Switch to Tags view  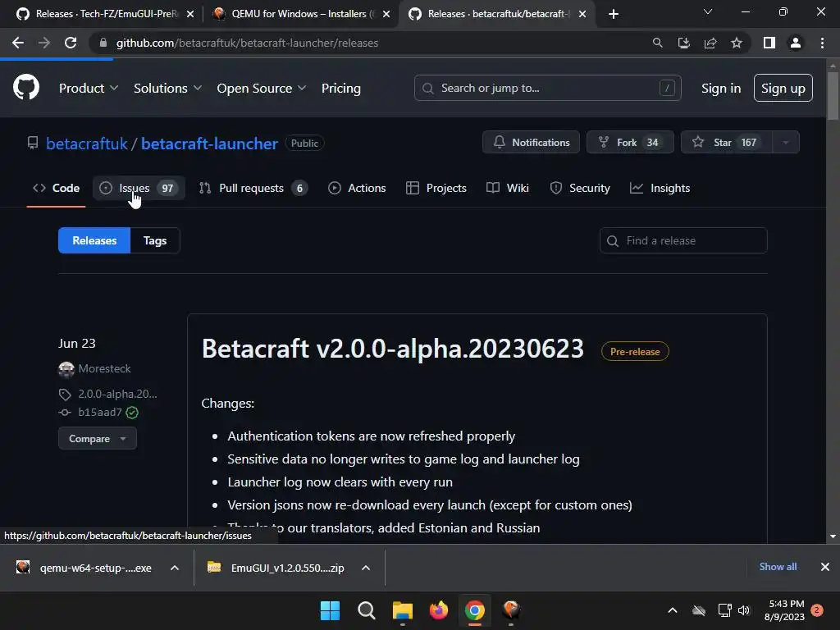click(x=155, y=240)
